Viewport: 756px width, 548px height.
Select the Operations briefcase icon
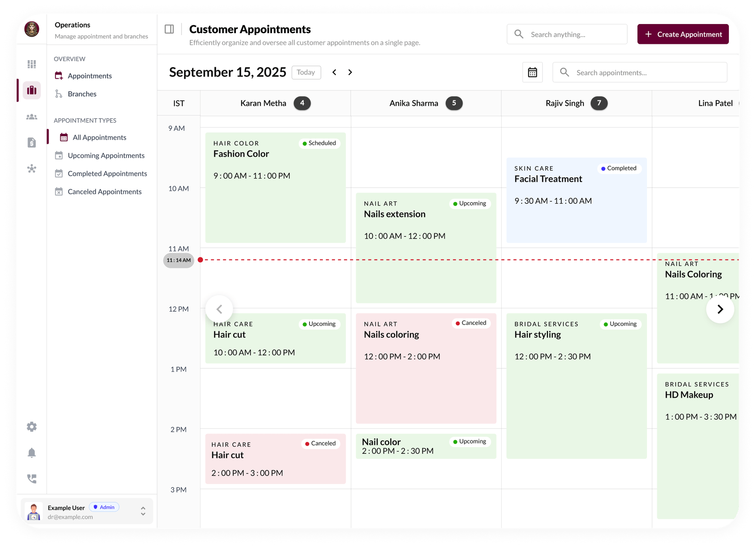[x=31, y=90]
